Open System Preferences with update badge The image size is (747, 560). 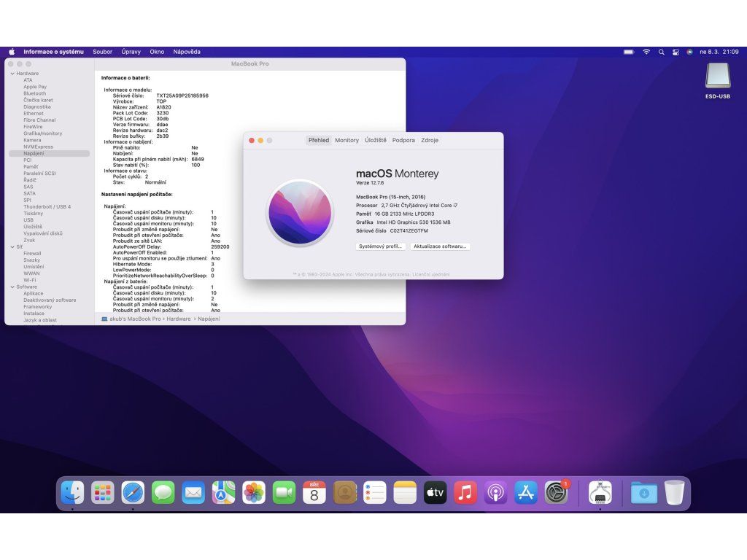tap(557, 493)
